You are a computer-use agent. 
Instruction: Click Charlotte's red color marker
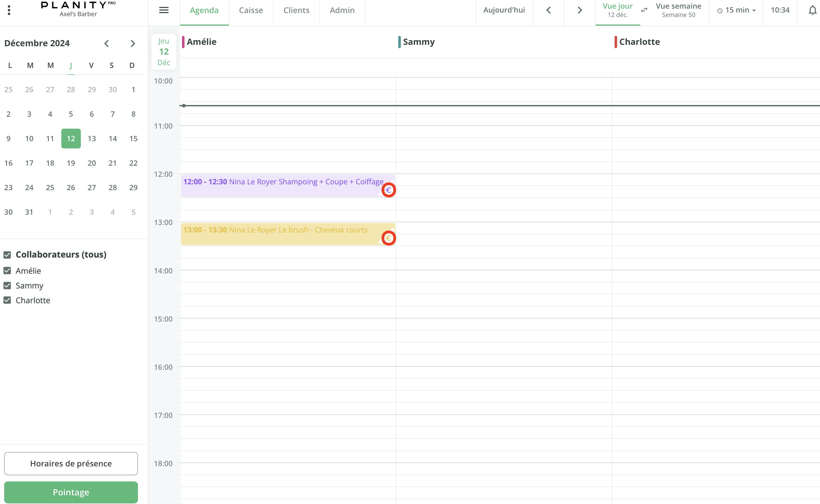pyautogui.click(x=615, y=42)
